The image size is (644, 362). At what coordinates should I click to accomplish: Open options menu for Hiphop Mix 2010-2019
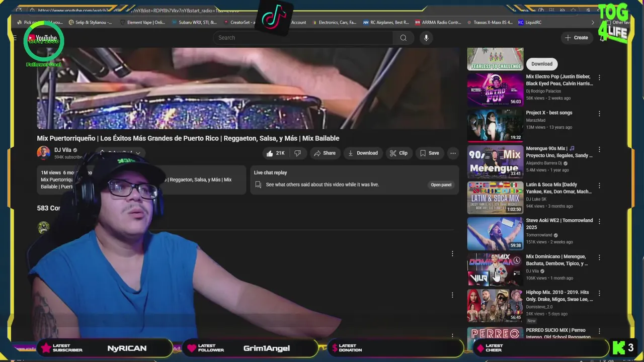click(599, 293)
